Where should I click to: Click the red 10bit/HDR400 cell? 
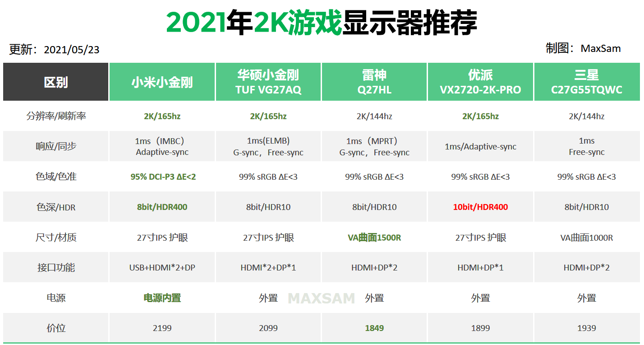(480, 207)
